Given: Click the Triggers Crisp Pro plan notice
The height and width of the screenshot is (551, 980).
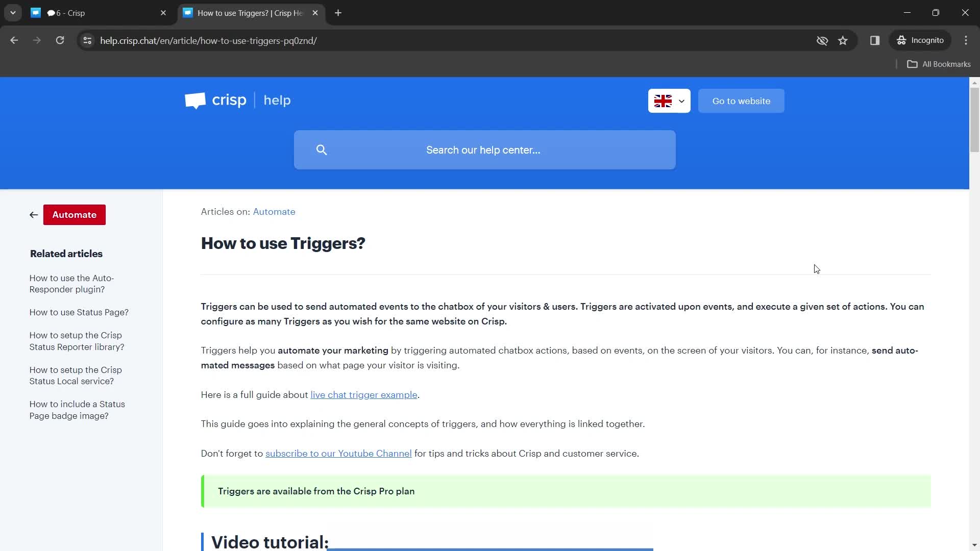Looking at the screenshot, I should coord(566,491).
